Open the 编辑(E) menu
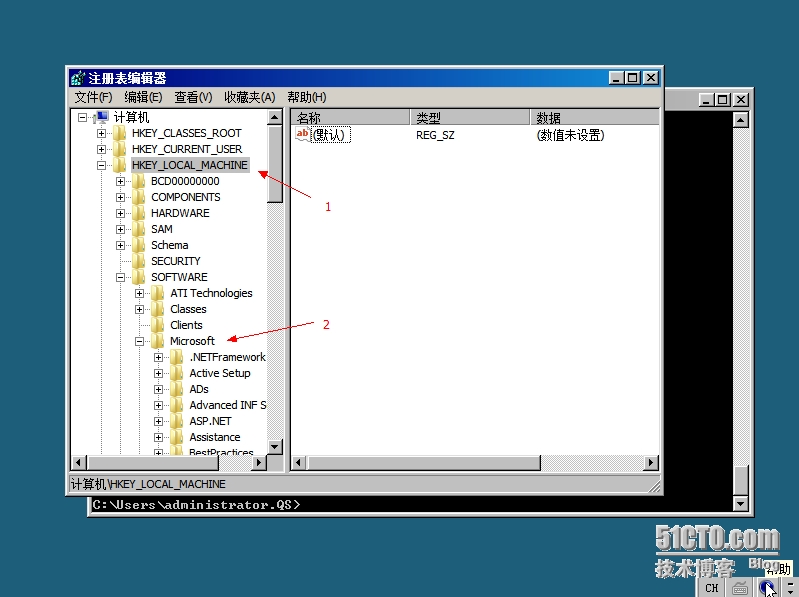Image resolution: width=799 pixels, height=597 pixels. coord(143,97)
